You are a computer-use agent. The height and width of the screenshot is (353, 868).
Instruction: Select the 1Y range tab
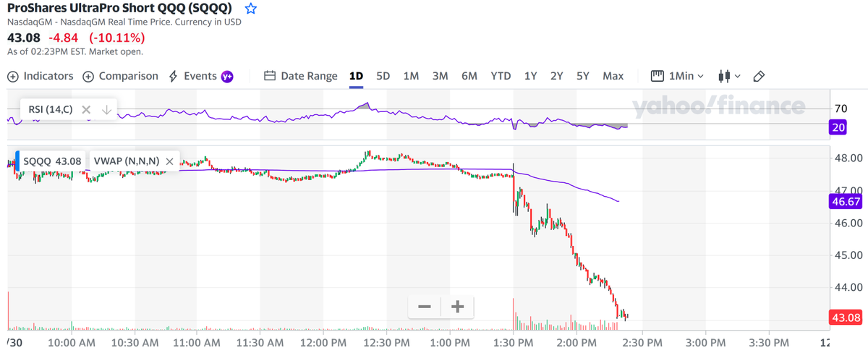click(x=531, y=76)
